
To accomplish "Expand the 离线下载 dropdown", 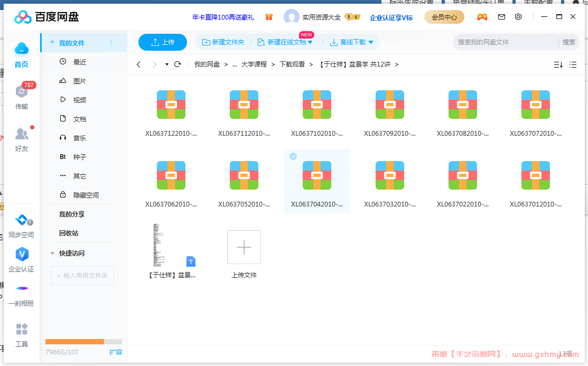I will (x=371, y=42).
